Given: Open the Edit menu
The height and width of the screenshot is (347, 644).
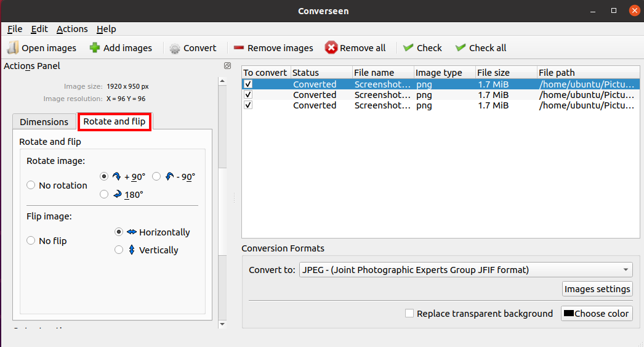Looking at the screenshot, I should coord(39,29).
